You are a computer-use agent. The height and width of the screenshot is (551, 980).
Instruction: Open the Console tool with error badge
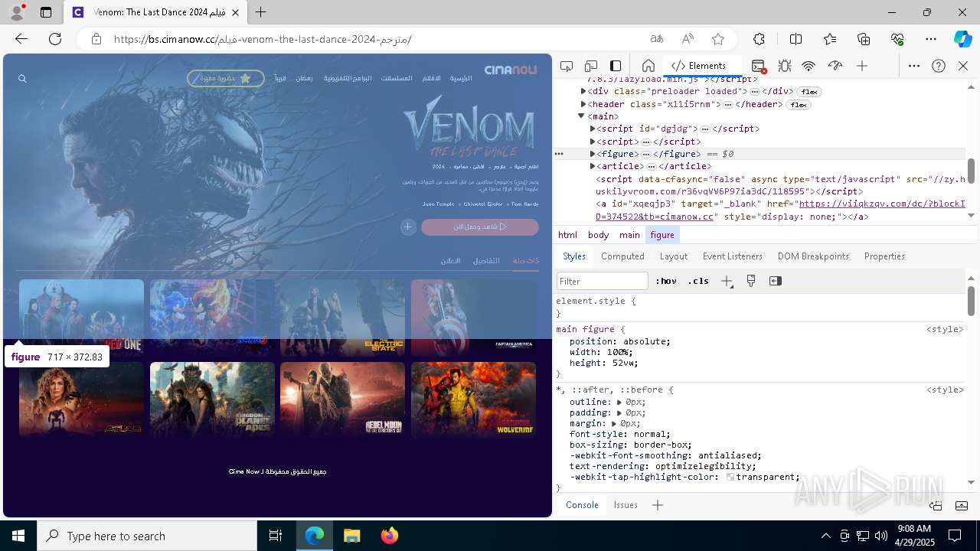[x=758, y=66]
